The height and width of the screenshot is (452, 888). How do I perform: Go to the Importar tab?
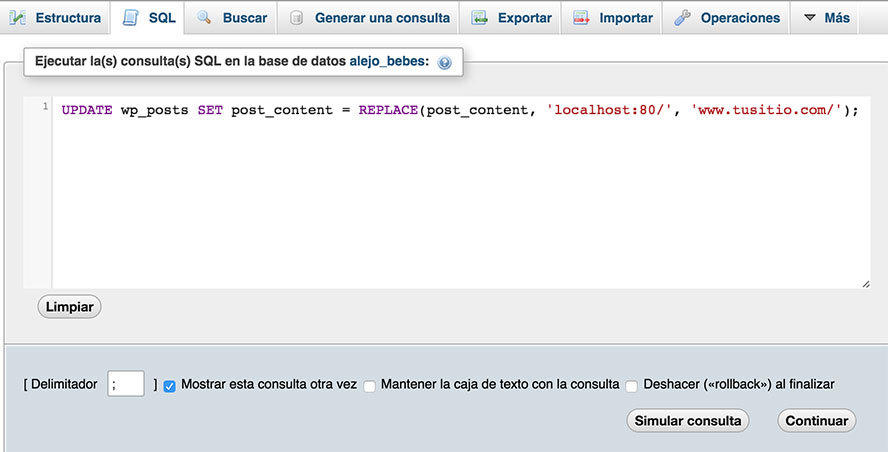(x=612, y=18)
